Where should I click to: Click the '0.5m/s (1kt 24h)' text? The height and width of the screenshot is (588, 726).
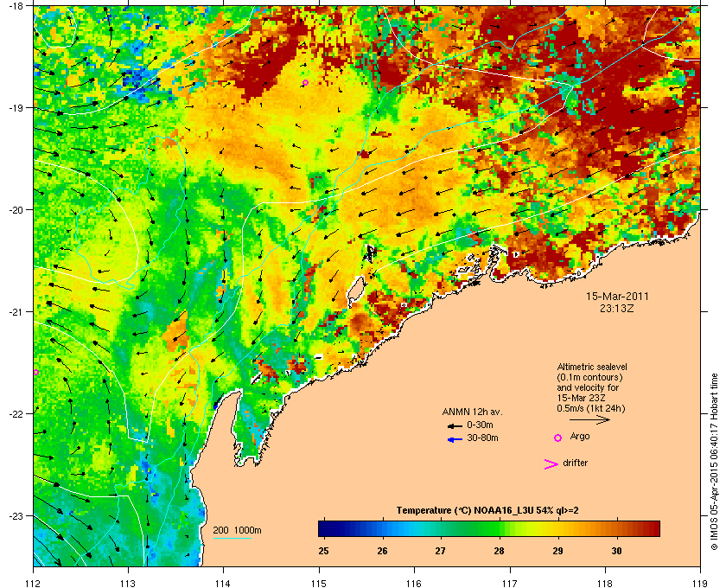tap(591, 408)
